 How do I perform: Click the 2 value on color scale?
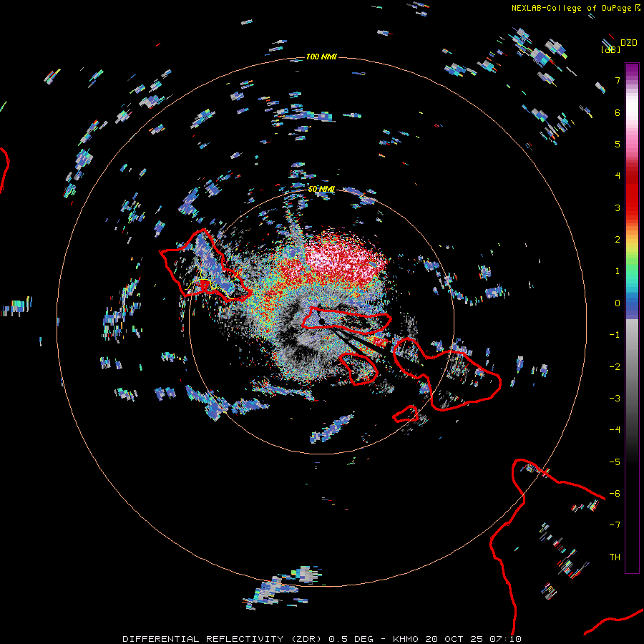click(x=618, y=240)
